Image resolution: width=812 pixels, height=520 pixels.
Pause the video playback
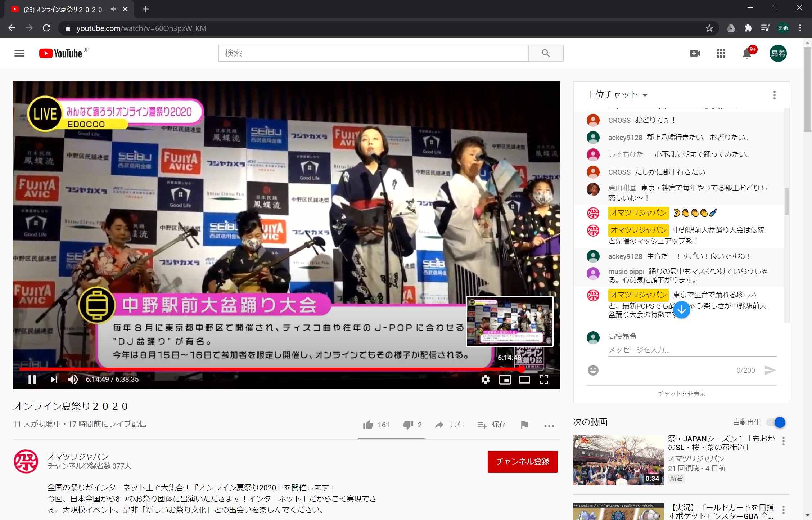pyautogui.click(x=32, y=380)
